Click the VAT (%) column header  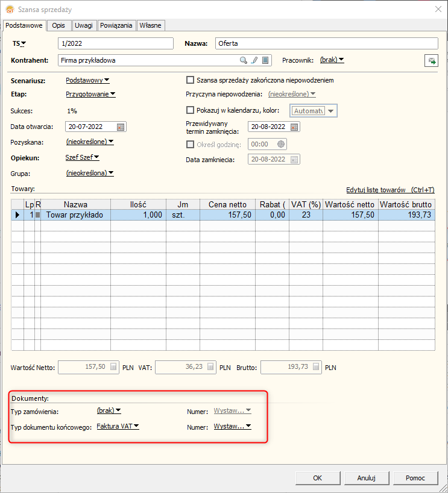306,204
